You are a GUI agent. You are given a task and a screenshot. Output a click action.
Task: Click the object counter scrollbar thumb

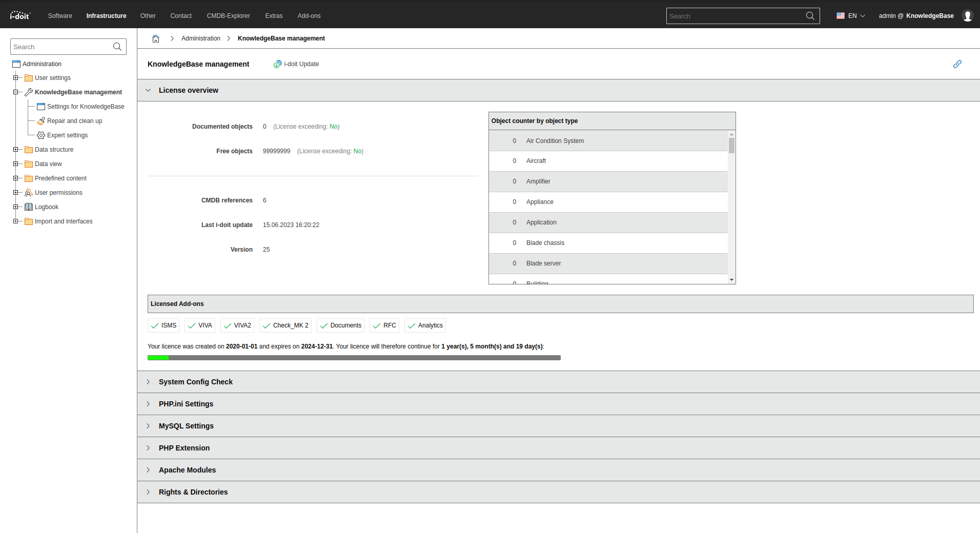pyautogui.click(x=731, y=146)
